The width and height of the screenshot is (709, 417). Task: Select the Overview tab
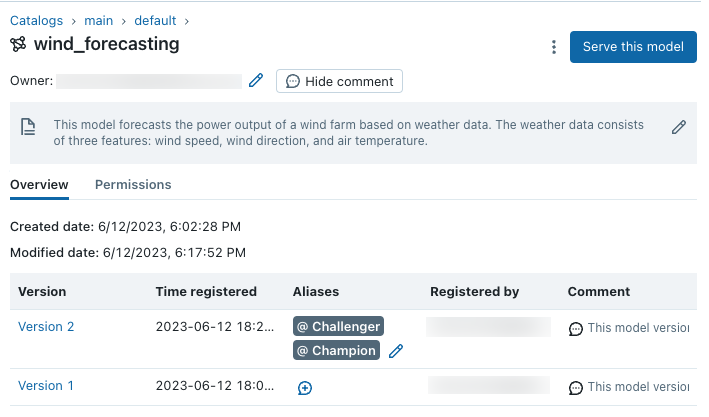click(39, 185)
